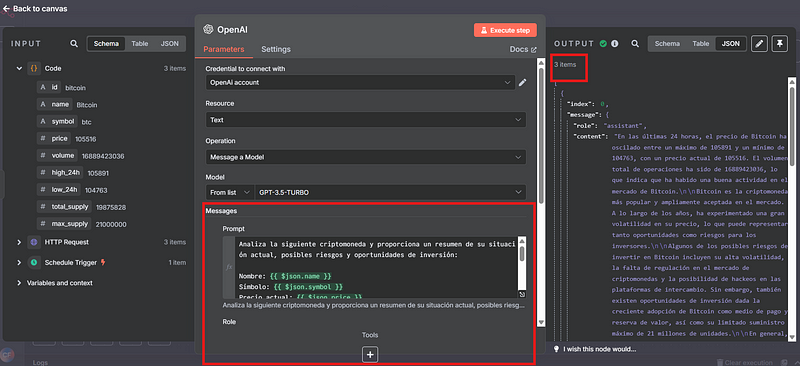Switch INPUT view to JSON
800x366 pixels.
[169, 44]
